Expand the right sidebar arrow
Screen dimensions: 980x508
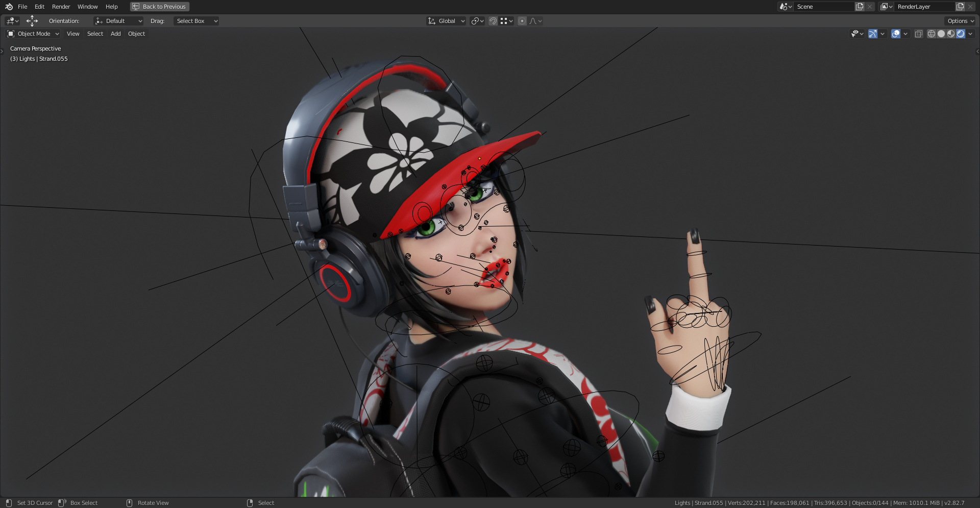[x=977, y=51]
